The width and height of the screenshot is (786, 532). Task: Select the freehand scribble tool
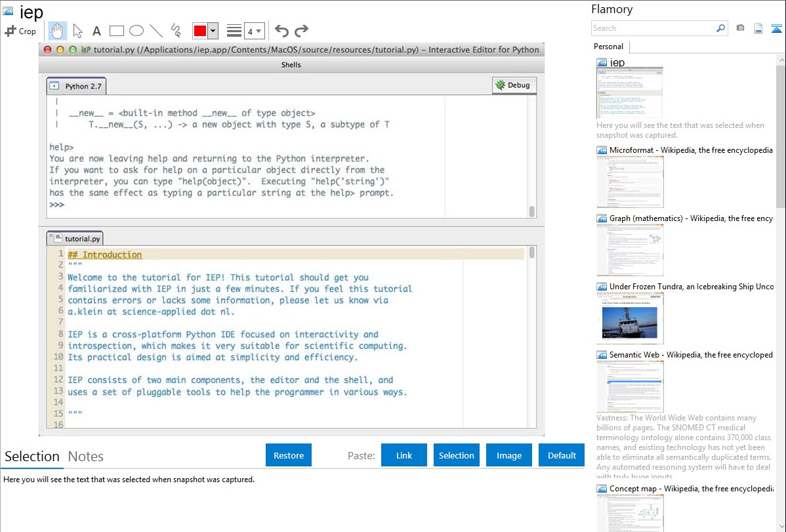tap(176, 31)
